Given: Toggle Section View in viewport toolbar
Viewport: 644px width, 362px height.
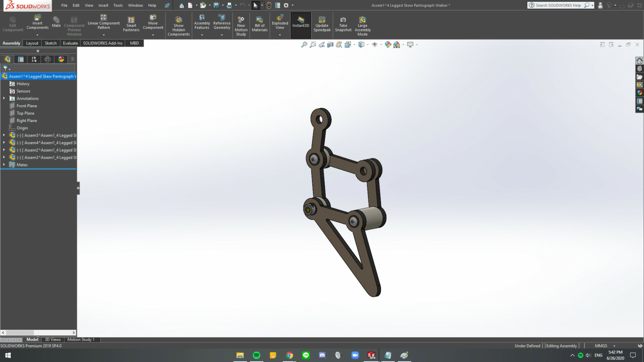Looking at the screenshot, I should click(330, 44).
